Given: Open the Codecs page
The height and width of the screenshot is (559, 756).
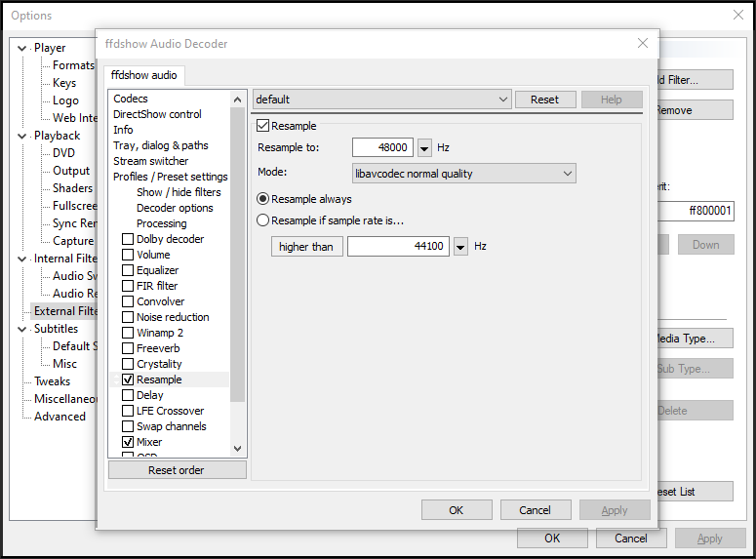Looking at the screenshot, I should [x=130, y=99].
